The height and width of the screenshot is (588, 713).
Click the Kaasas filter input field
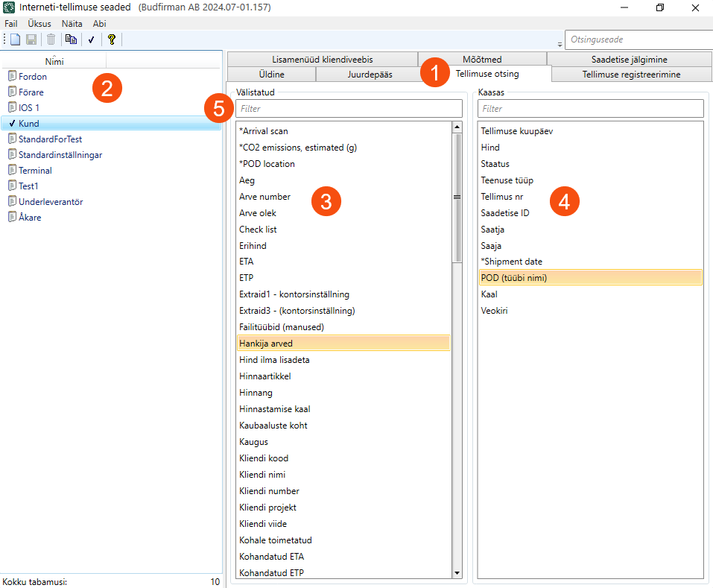pyautogui.click(x=590, y=109)
